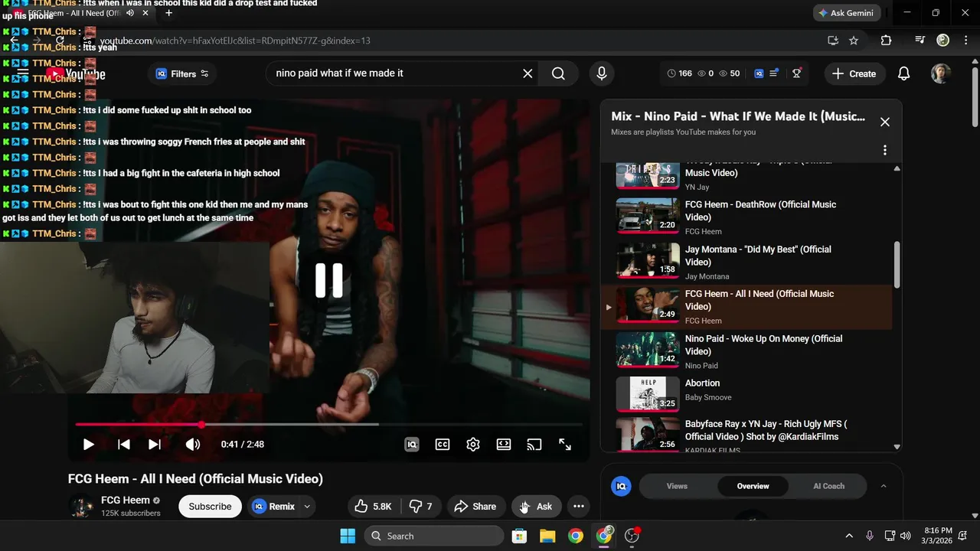Screen dimensions: 980x551
Task: Cast the video to a TV
Action: [534, 445]
